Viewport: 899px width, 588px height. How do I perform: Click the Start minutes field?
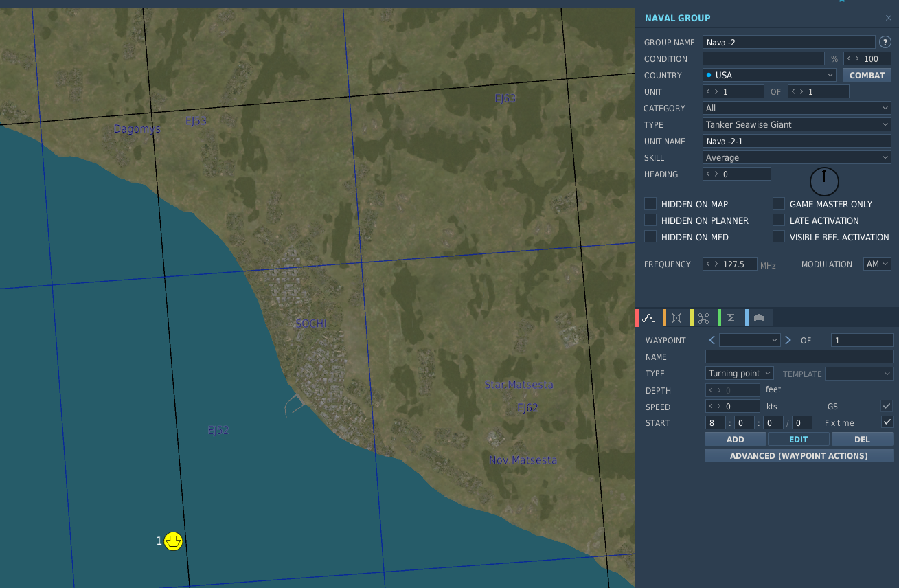[744, 422]
